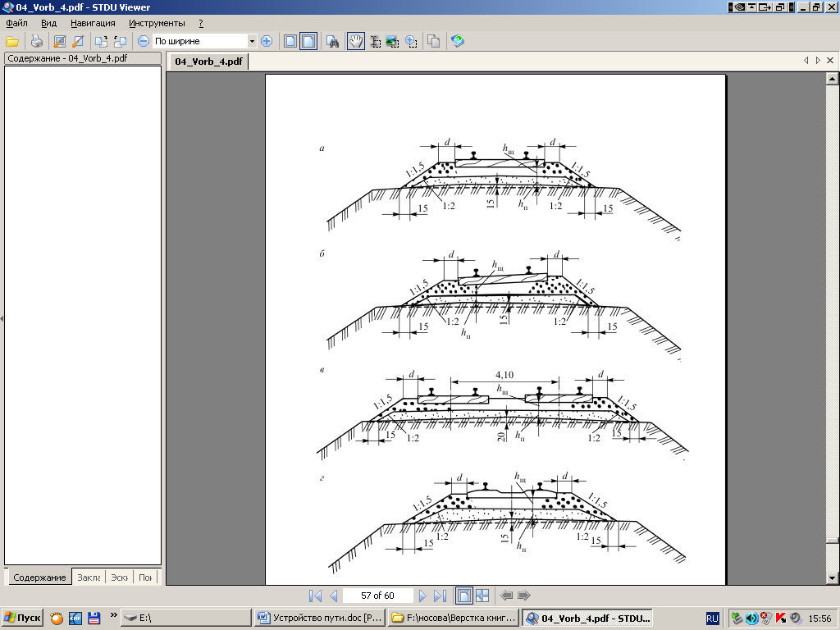
Task: Open 'Устройство пути.doc' taskbar button
Action: pyautogui.click(x=321, y=618)
